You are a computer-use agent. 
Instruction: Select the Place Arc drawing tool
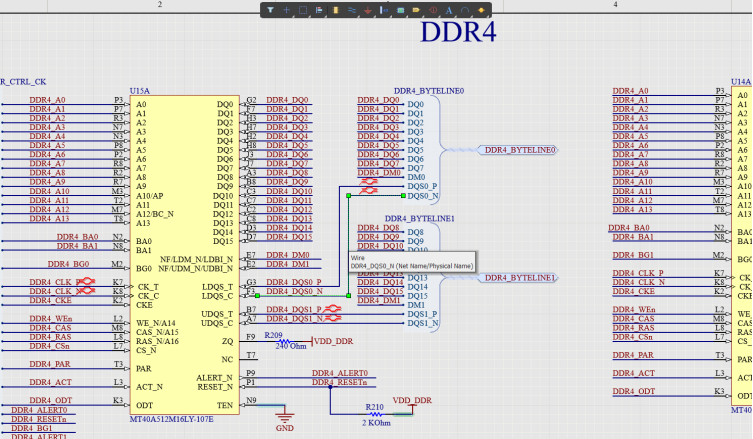click(x=465, y=10)
